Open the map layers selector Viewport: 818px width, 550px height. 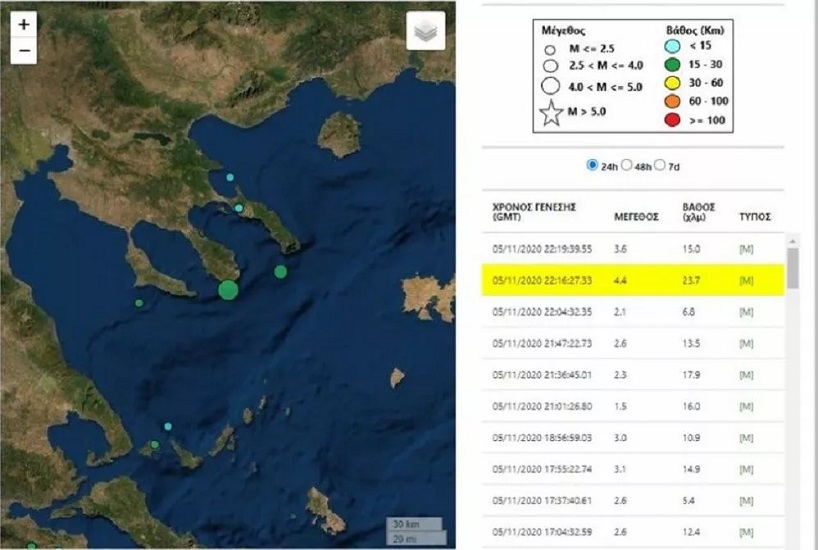[426, 32]
